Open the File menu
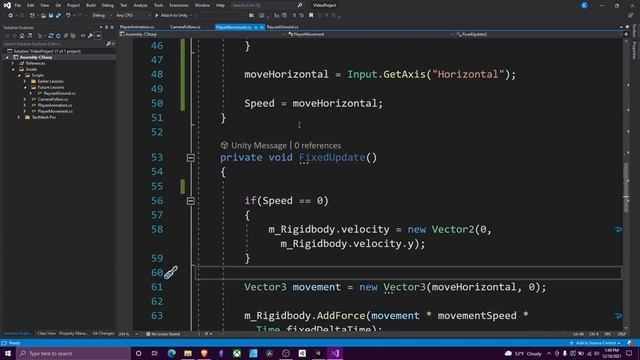Viewport: 640px width, 360px height. pos(18,5)
